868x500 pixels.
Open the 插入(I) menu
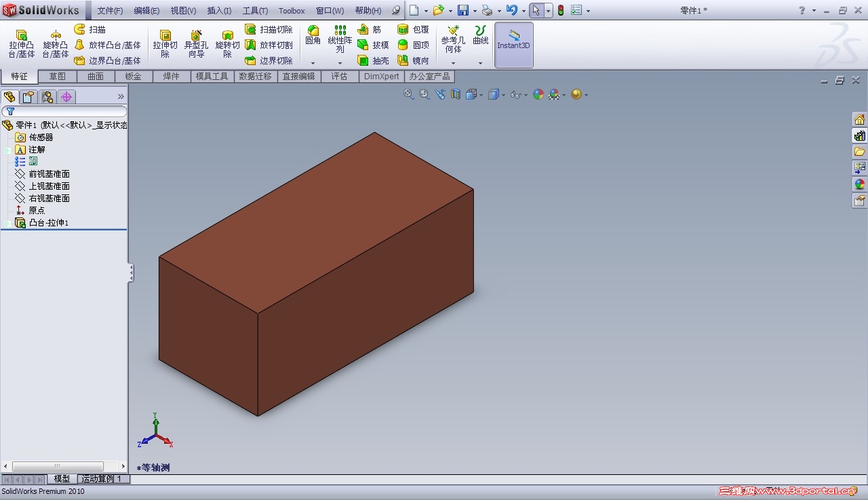tap(219, 11)
